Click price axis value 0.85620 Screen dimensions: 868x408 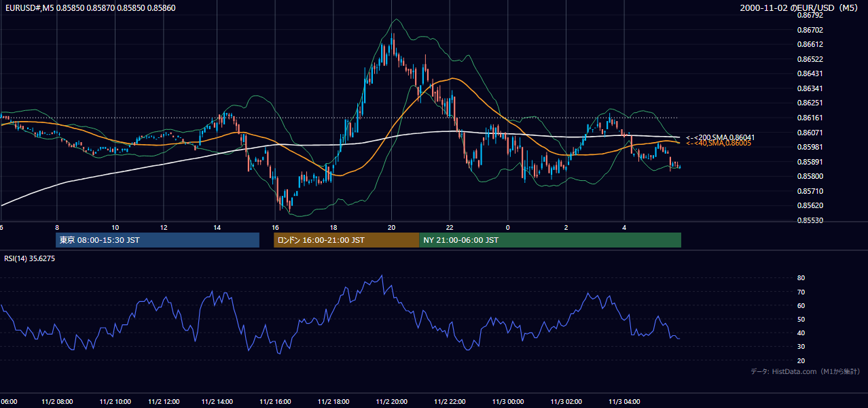[x=810, y=205]
